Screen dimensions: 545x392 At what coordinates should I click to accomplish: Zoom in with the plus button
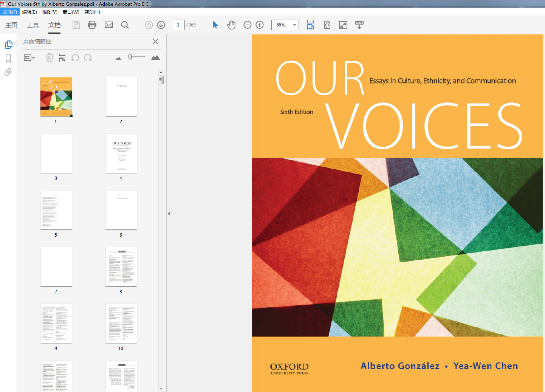pyautogui.click(x=260, y=25)
